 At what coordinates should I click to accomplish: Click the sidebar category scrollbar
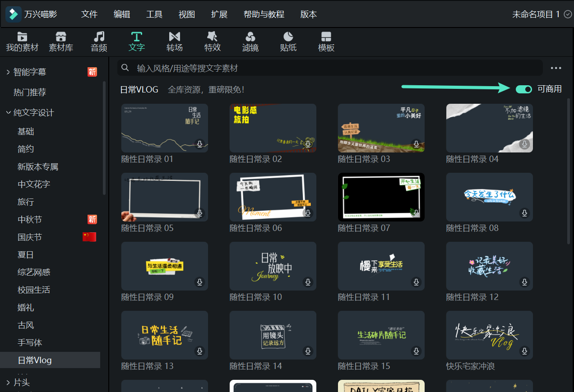105,138
